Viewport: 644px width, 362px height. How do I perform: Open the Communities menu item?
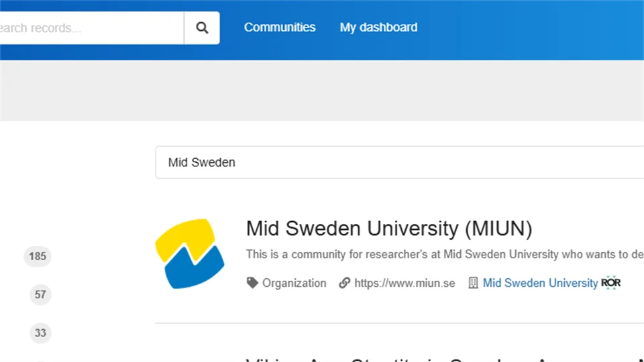tap(280, 27)
